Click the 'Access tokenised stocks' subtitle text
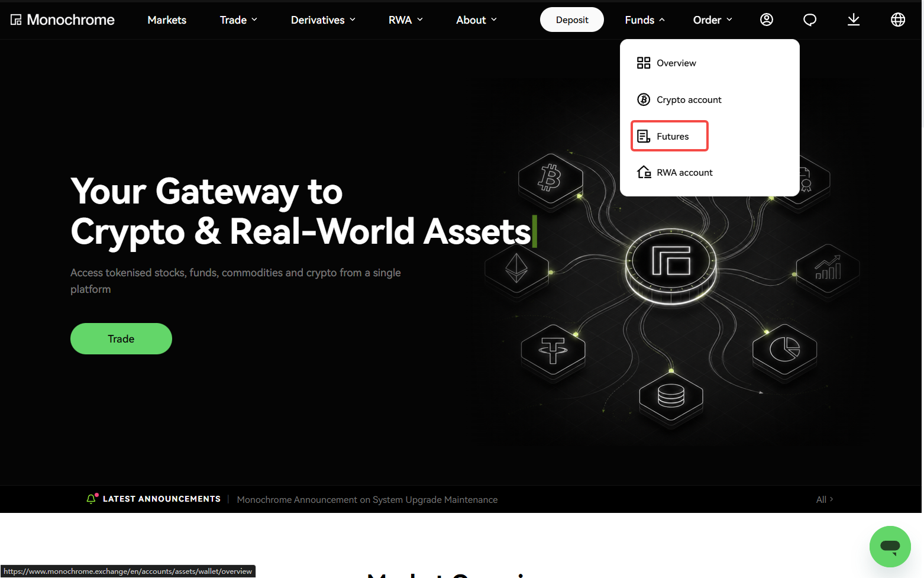The height and width of the screenshot is (578, 924). 235,280
